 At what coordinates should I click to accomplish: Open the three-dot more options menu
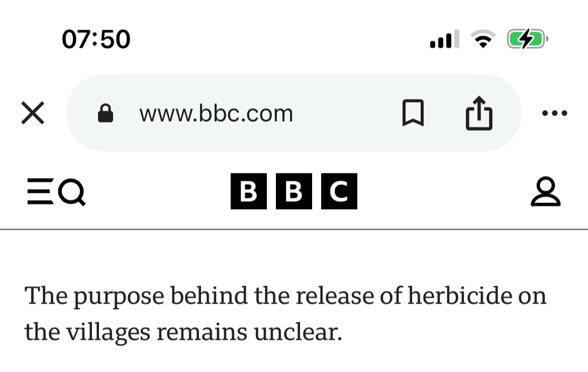point(555,113)
